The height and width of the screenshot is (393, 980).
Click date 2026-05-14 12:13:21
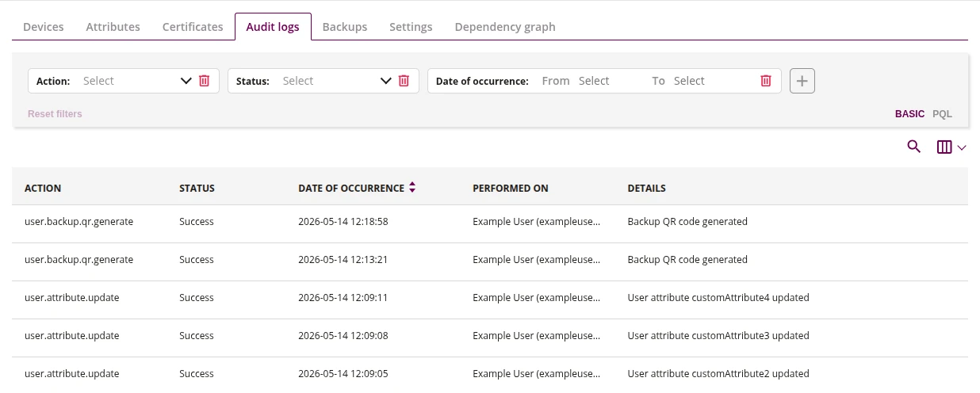point(343,260)
